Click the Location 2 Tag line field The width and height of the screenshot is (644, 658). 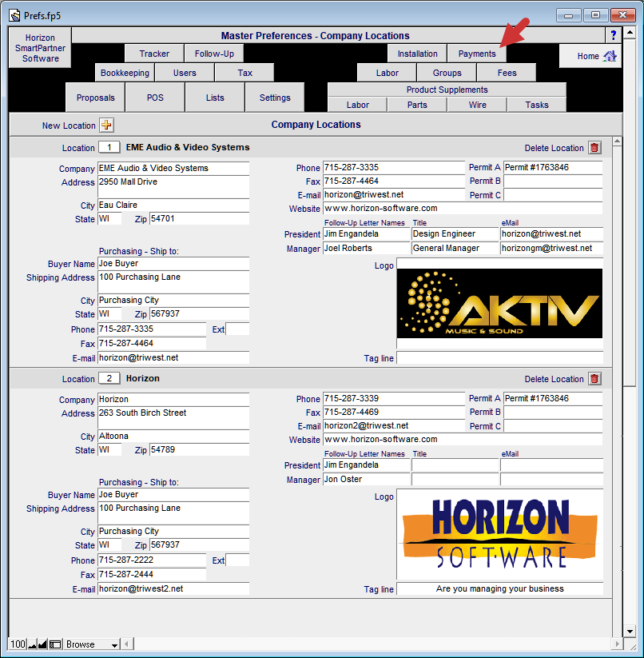pos(499,588)
